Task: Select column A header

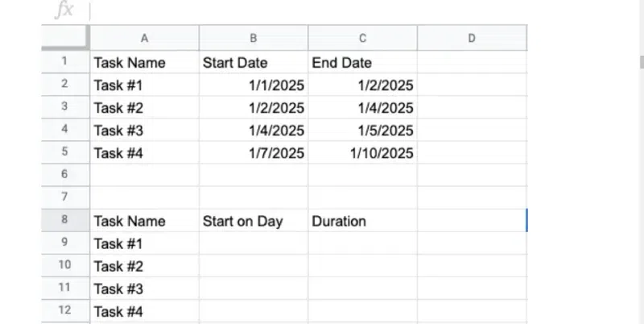Action: tap(144, 37)
